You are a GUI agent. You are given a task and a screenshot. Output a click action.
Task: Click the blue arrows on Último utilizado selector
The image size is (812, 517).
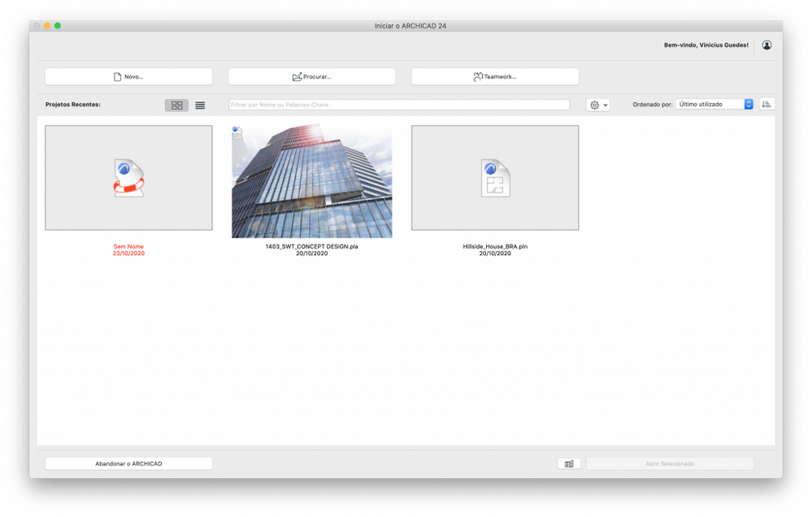(x=748, y=103)
